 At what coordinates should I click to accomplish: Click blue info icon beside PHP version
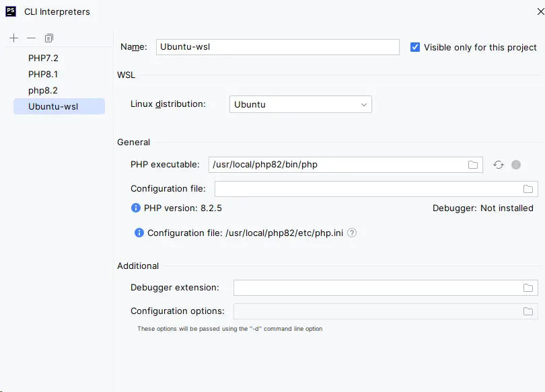[x=135, y=208]
